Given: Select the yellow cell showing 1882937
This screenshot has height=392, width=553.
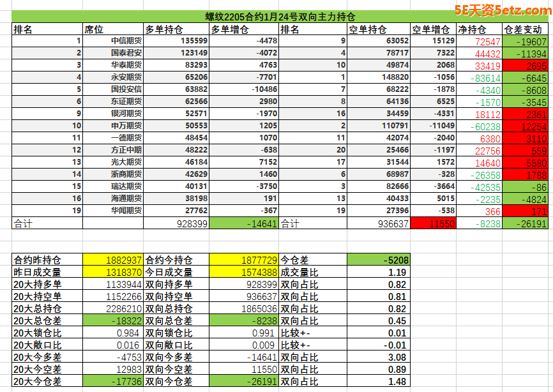Looking at the screenshot, I should (113, 260).
